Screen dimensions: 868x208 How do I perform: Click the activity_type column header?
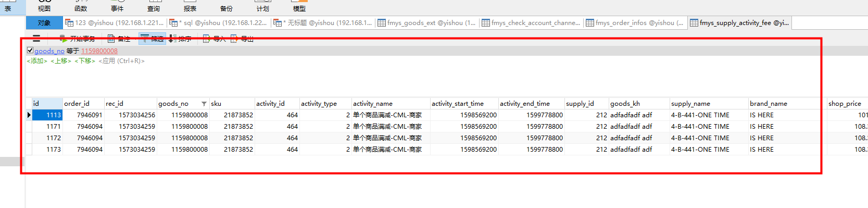325,103
